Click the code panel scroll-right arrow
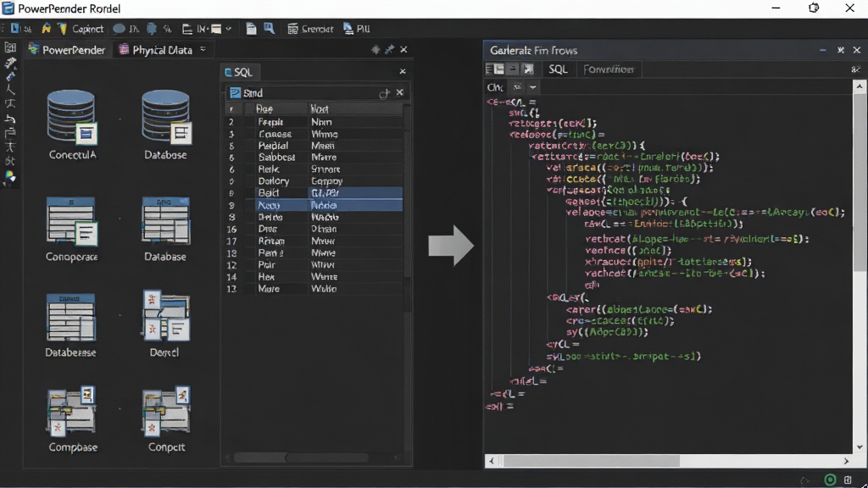 [x=847, y=461]
